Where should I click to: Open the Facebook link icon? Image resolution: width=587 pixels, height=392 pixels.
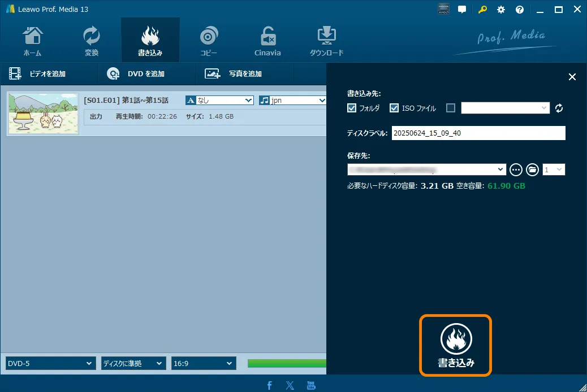click(x=270, y=385)
